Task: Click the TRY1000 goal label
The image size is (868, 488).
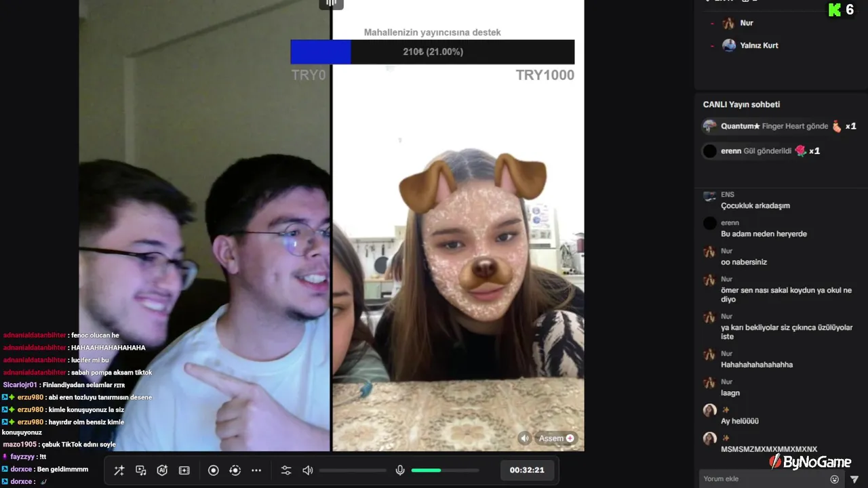Action: [545, 75]
